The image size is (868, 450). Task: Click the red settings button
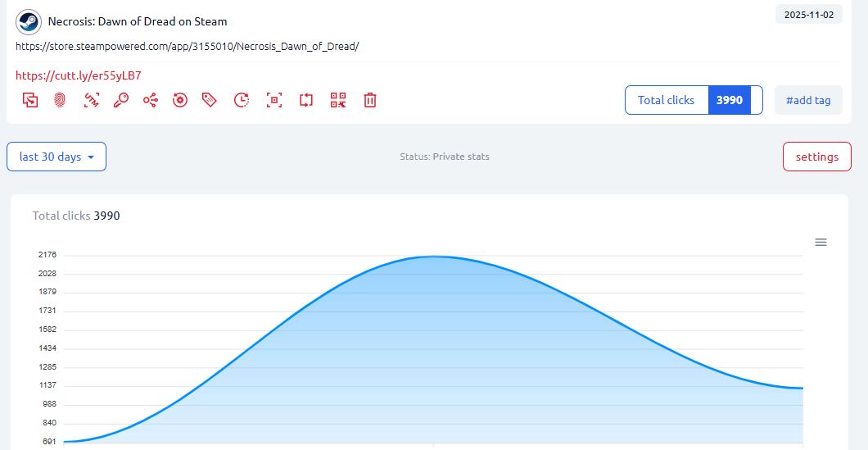coord(816,157)
